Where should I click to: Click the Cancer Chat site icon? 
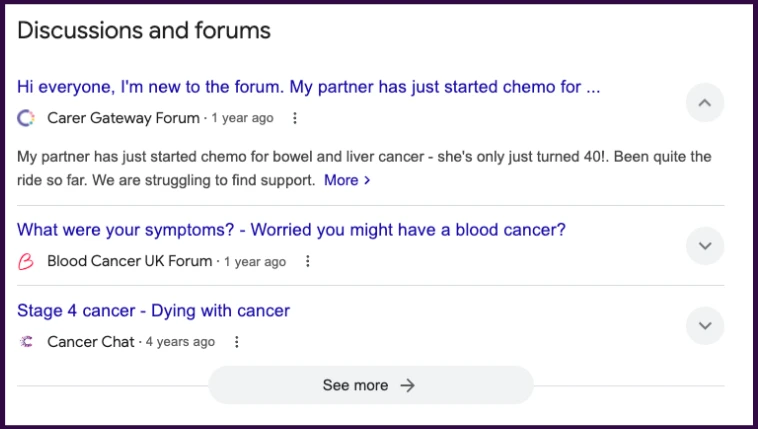[26, 342]
